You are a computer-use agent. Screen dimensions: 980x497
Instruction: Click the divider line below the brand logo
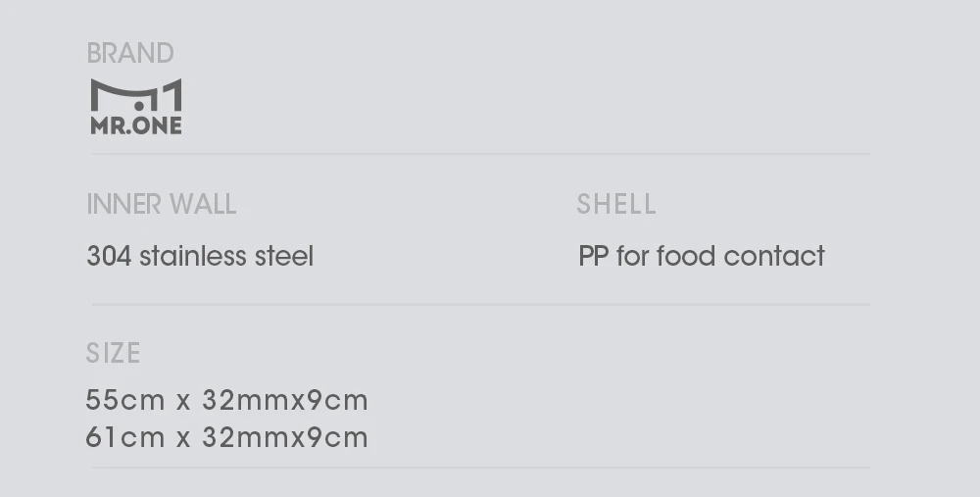pyautogui.click(x=480, y=154)
